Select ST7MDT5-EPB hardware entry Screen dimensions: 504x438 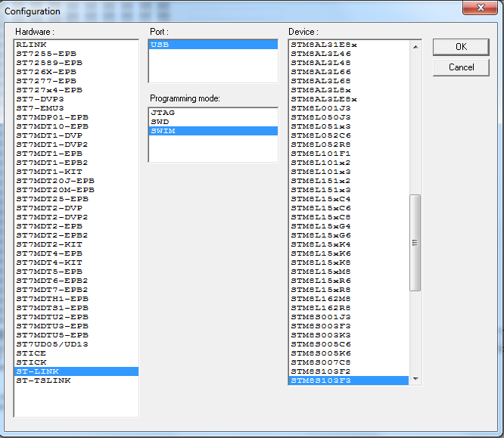click(x=76, y=272)
